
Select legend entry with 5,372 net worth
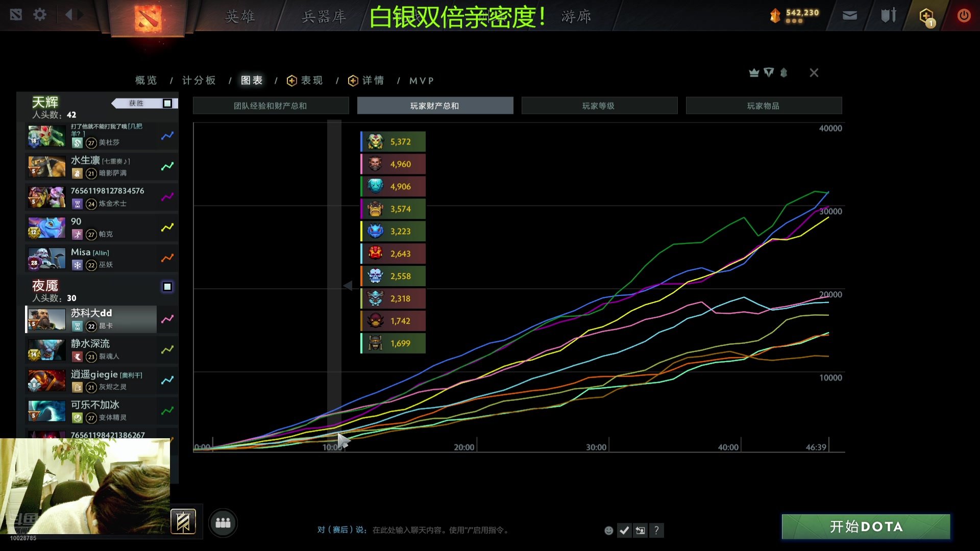click(x=393, y=142)
